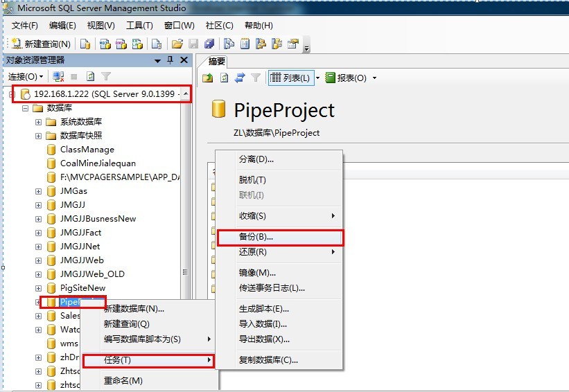Expand the JMGas database node
This screenshot has width=569, height=392.
(39, 191)
